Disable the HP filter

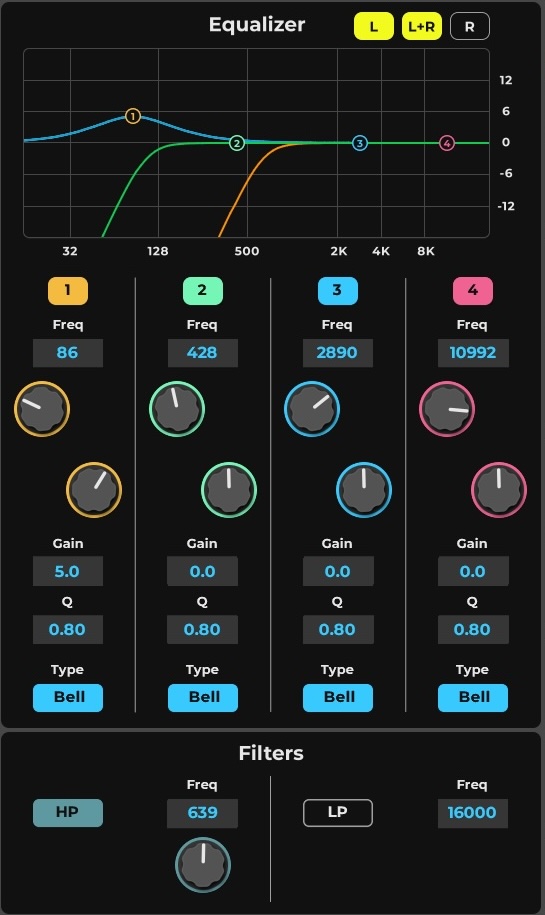[68, 813]
